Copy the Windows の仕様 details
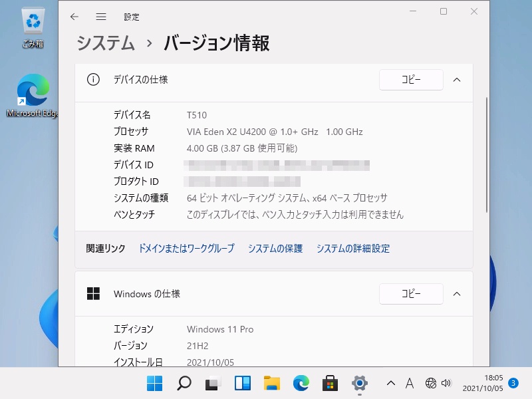The height and width of the screenshot is (399, 532). (x=411, y=293)
